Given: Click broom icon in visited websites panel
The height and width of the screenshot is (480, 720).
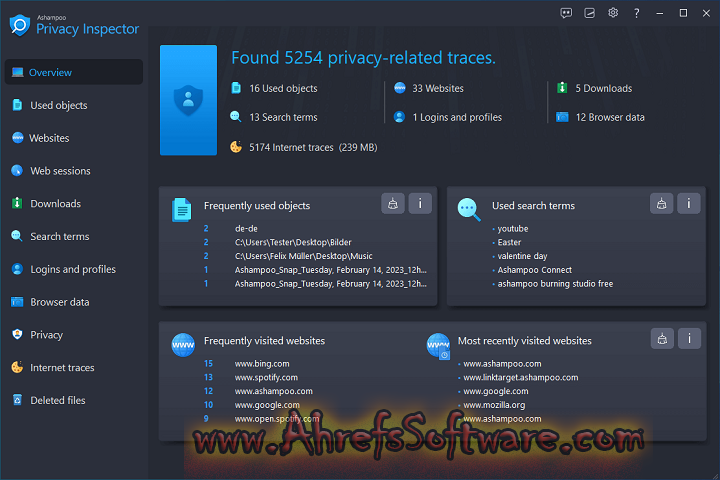Looking at the screenshot, I should (x=661, y=338).
